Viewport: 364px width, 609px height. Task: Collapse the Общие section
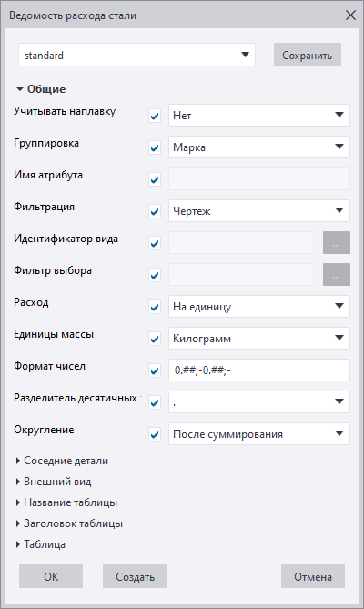pyautogui.click(x=41, y=89)
